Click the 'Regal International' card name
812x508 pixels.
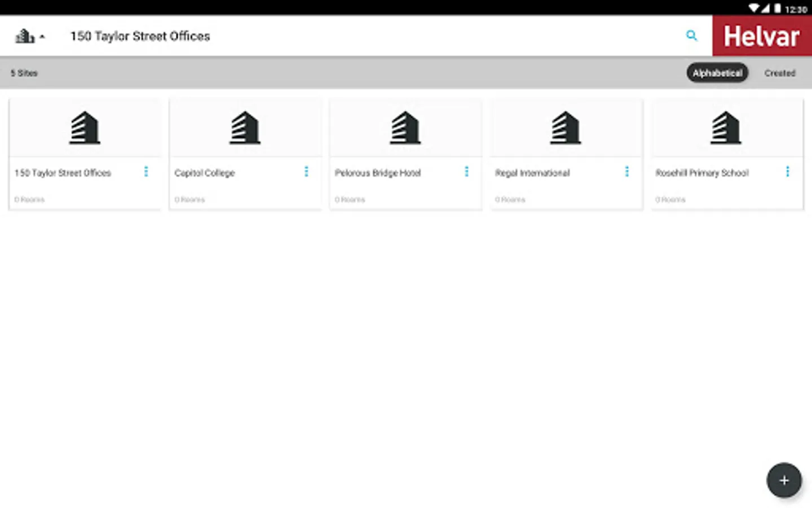click(532, 173)
